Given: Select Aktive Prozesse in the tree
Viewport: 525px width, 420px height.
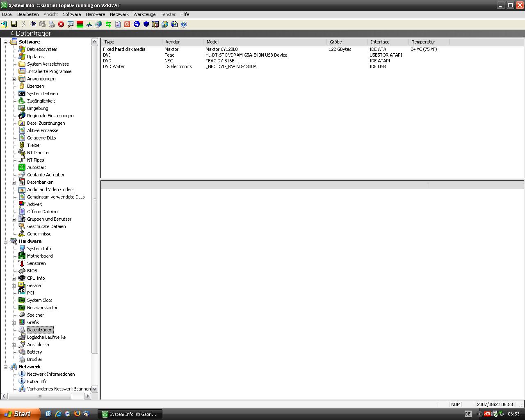Looking at the screenshot, I should pyautogui.click(x=43, y=130).
